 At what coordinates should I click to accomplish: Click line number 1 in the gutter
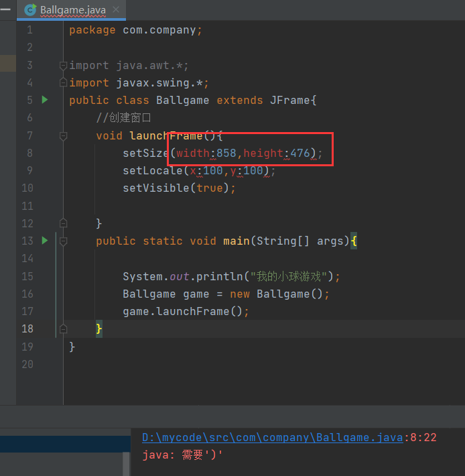[x=29, y=29]
